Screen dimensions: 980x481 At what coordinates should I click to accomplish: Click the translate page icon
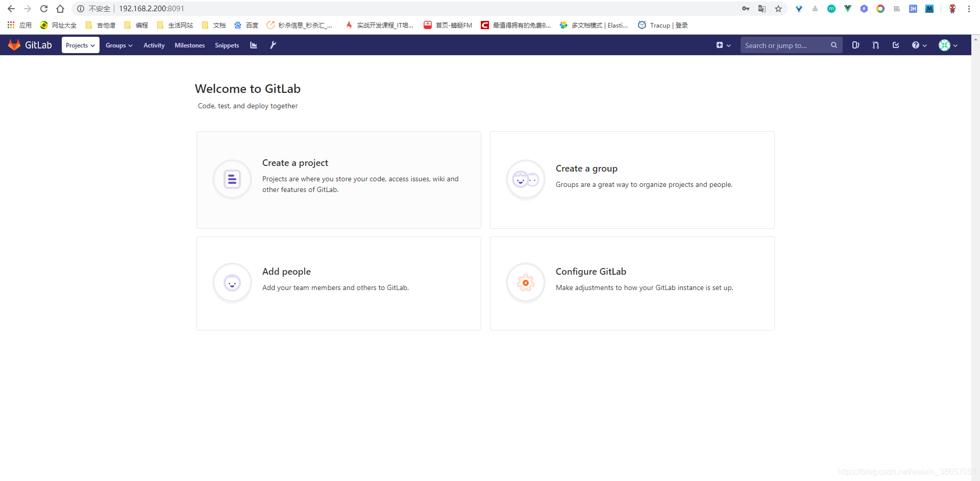(762, 9)
